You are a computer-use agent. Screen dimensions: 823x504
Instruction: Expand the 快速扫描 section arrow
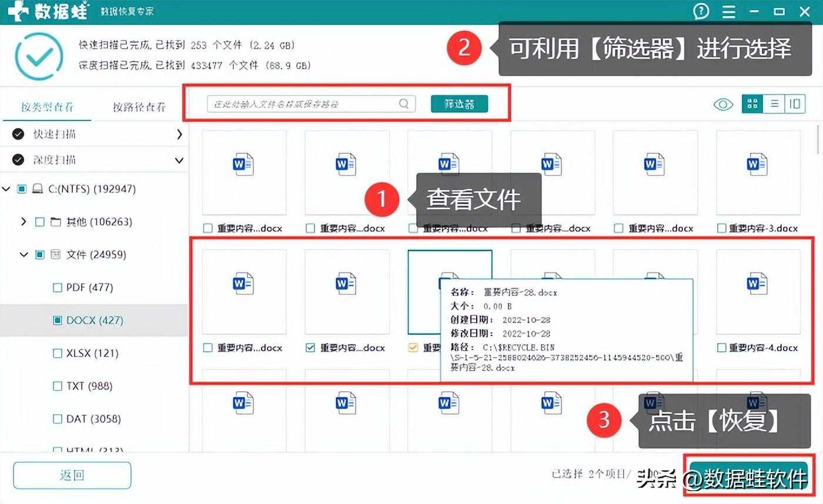[x=179, y=135]
